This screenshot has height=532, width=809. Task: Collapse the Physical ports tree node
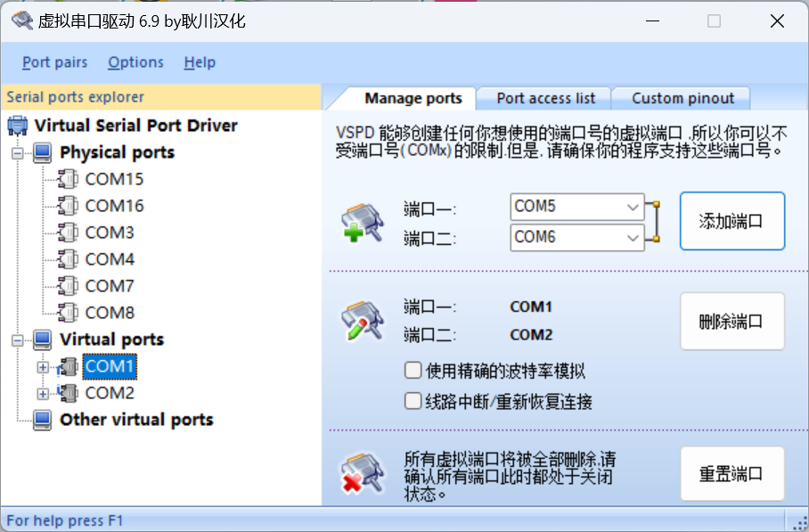coord(18,153)
